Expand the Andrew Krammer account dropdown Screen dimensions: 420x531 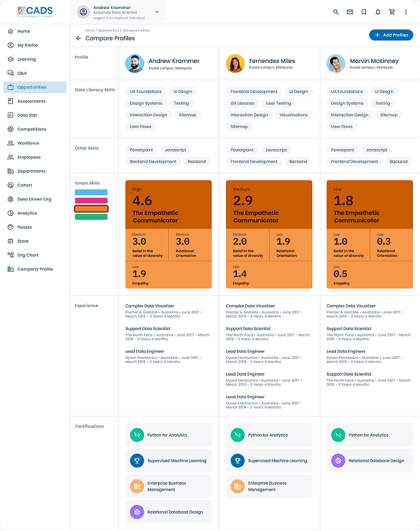(x=157, y=12)
